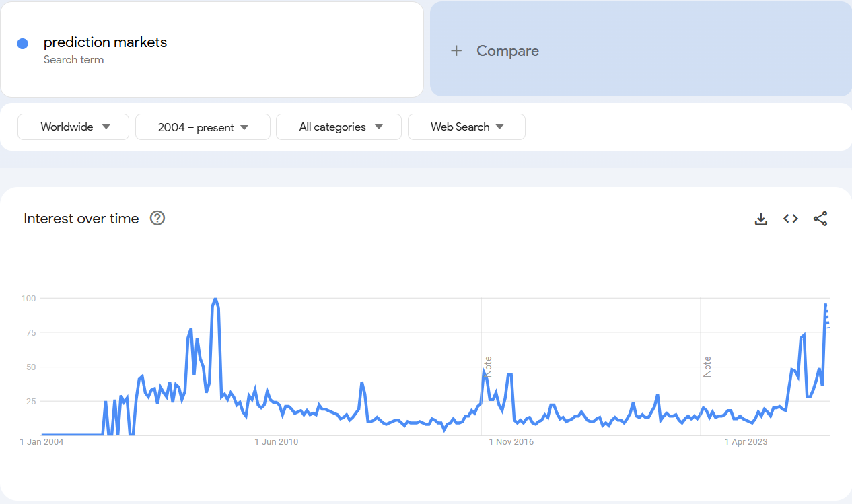Download the interest over time CSV

point(761,219)
